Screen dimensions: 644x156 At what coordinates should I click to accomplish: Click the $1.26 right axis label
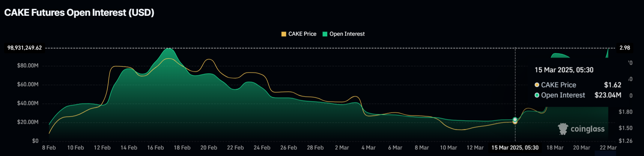coord(626,141)
